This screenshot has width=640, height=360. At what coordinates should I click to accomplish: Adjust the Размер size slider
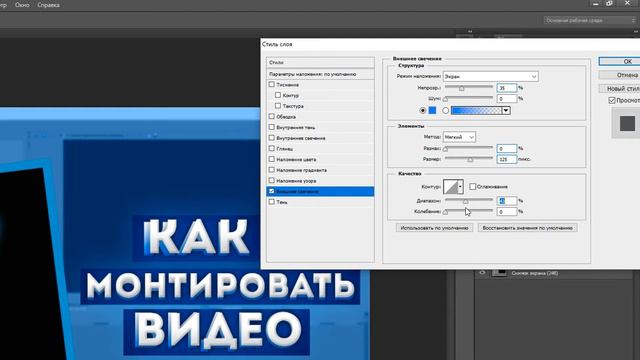470,160
